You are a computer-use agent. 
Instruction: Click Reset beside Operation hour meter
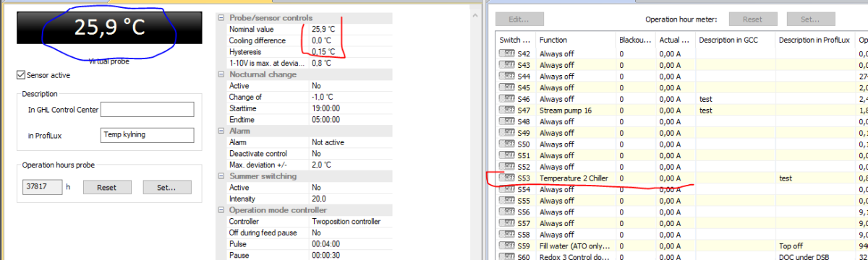(753, 19)
